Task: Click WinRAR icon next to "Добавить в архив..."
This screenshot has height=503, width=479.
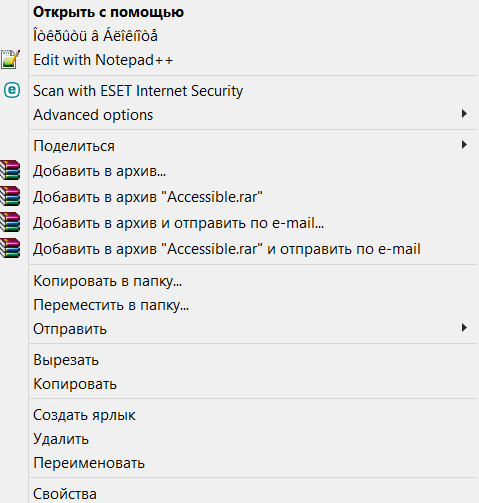Action: click(x=10, y=170)
